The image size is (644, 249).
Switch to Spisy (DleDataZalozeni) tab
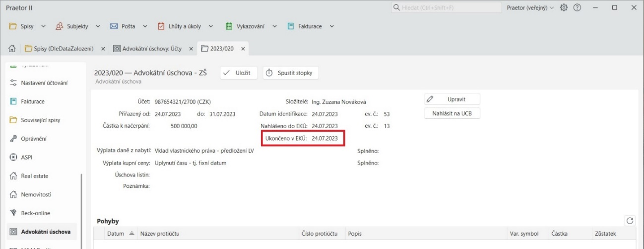click(x=59, y=49)
